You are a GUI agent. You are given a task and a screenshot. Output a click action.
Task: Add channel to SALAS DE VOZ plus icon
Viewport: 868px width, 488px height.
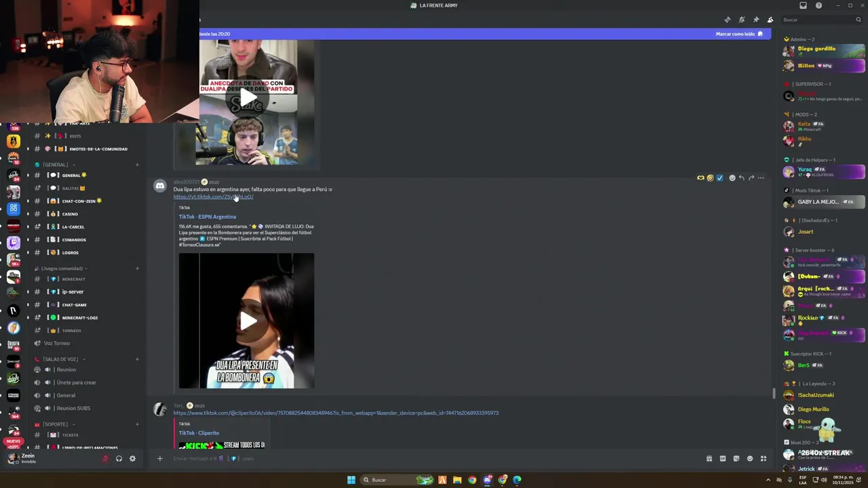click(x=137, y=359)
